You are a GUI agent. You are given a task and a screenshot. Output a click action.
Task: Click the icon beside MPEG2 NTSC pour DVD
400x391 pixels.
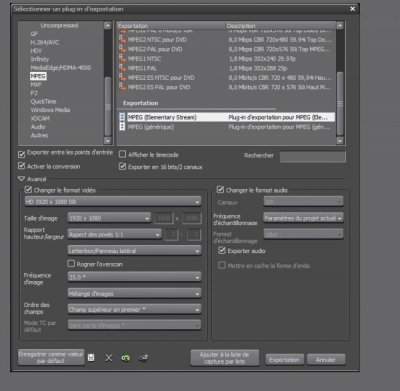click(x=122, y=40)
